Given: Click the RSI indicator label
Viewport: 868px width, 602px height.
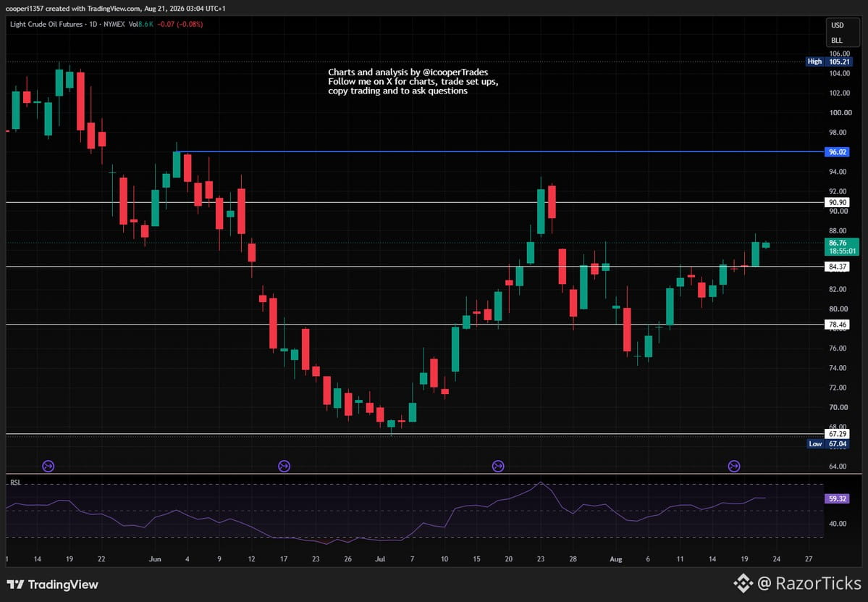Looking at the screenshot, I should (15, 483).
